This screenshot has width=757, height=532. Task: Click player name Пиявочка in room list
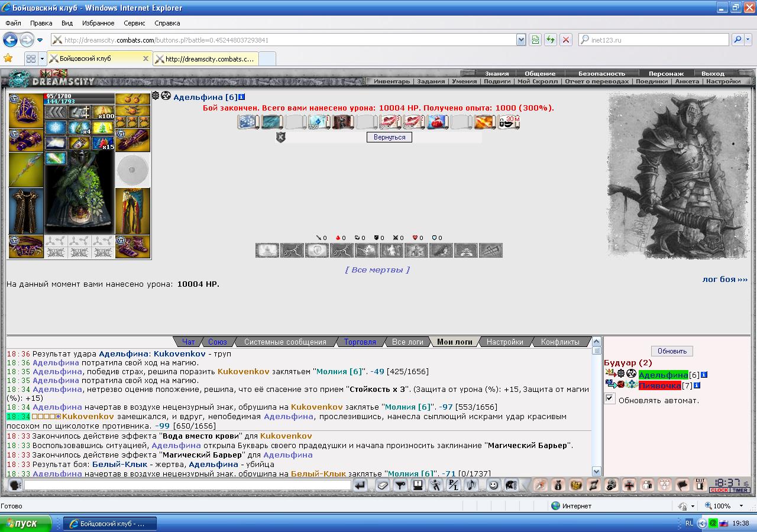click(659, 385)
